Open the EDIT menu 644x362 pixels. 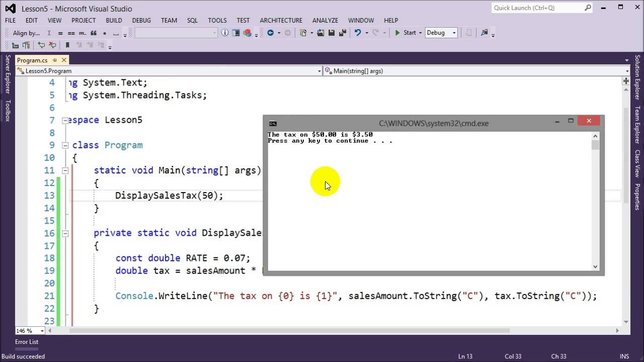point(32,20)
